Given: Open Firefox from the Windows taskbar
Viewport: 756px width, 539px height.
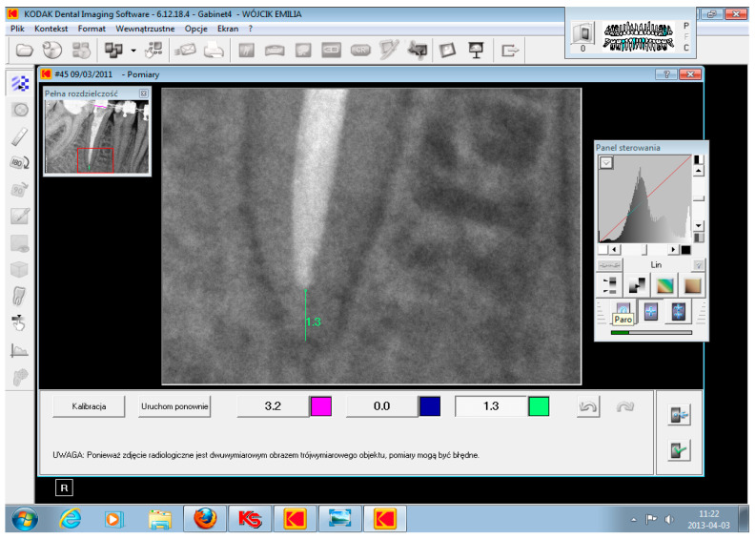Looking at the screenshot, I should pyautogui.click(x=205, y=519).
